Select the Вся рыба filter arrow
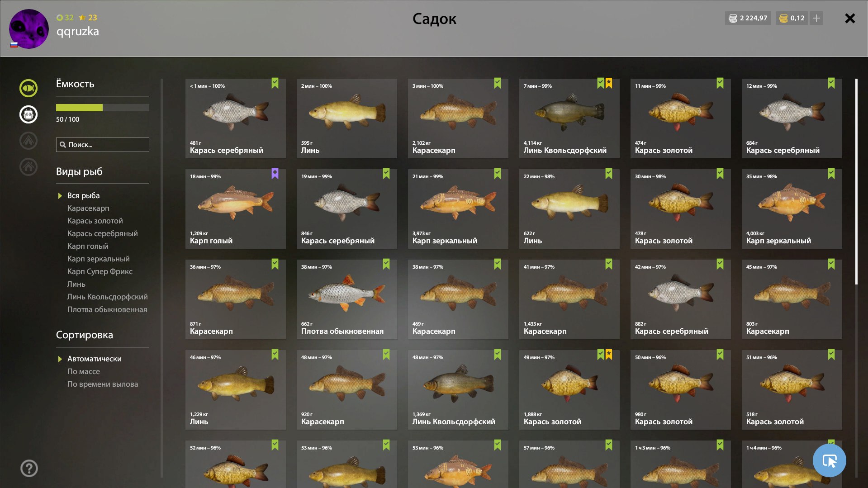868x488 pixels. click(x=60, y=196)
